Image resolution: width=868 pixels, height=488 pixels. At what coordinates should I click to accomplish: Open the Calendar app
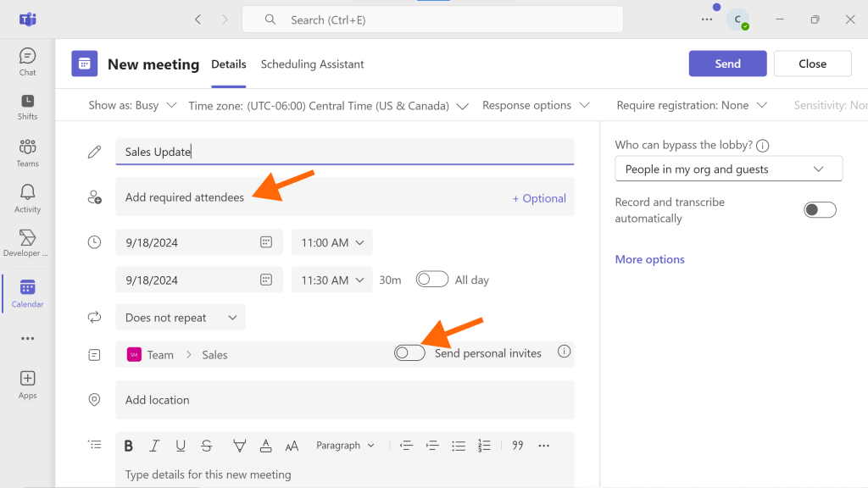click(27, 293)
